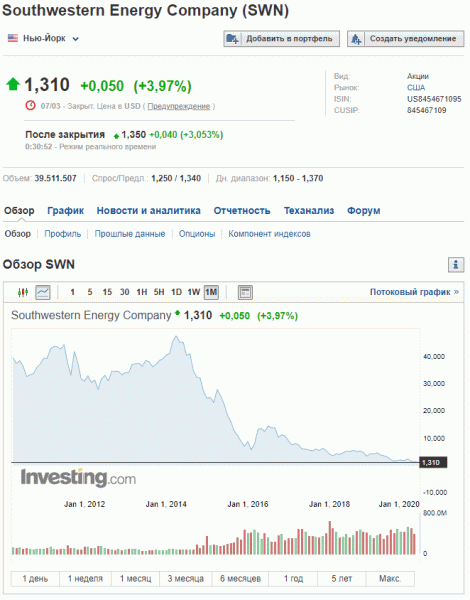Select the Макс. time range
Screen dimensions: 470x600
390,579
